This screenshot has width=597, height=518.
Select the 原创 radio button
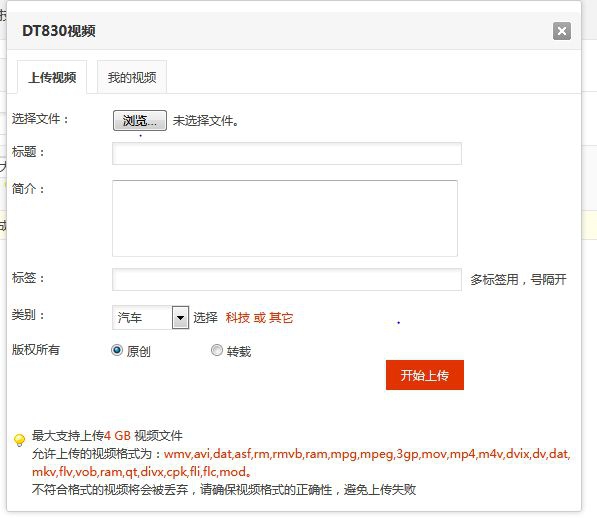[x=117, y=350]
